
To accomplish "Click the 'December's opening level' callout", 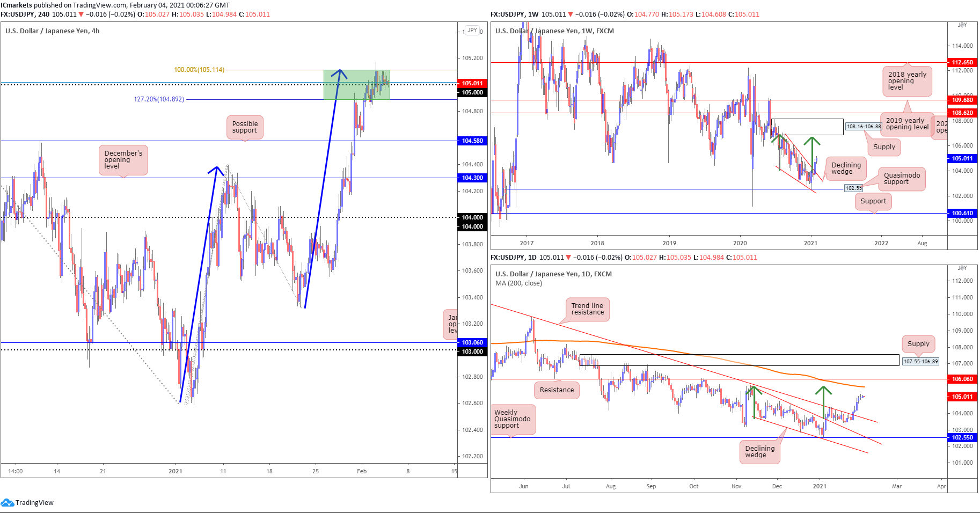I will point(123,160).
